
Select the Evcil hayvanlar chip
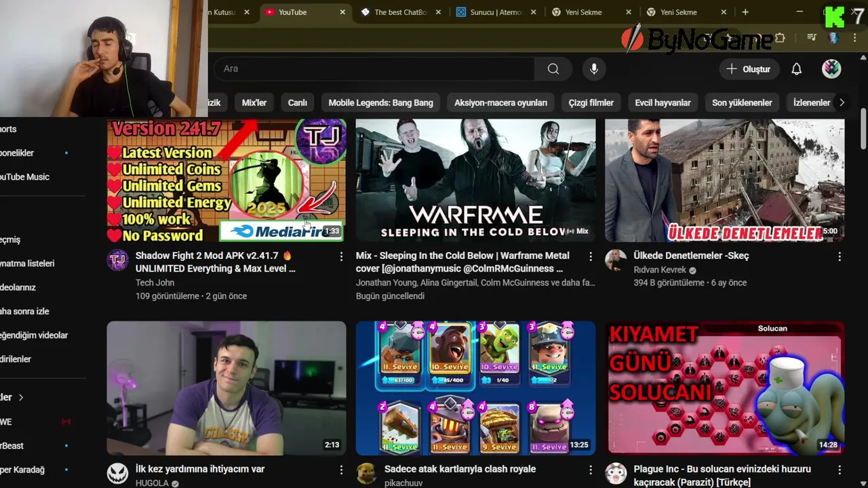(x=663, y=102)
